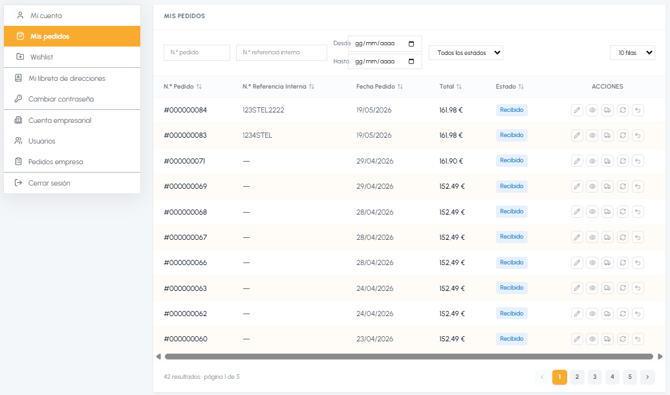Click refresh icon for order #000000071

[x=623, y=161]
